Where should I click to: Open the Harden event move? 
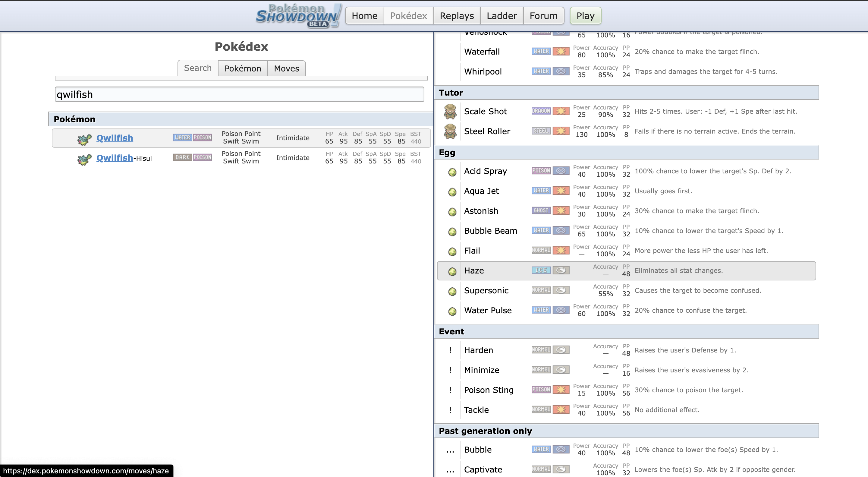point(626,350)
